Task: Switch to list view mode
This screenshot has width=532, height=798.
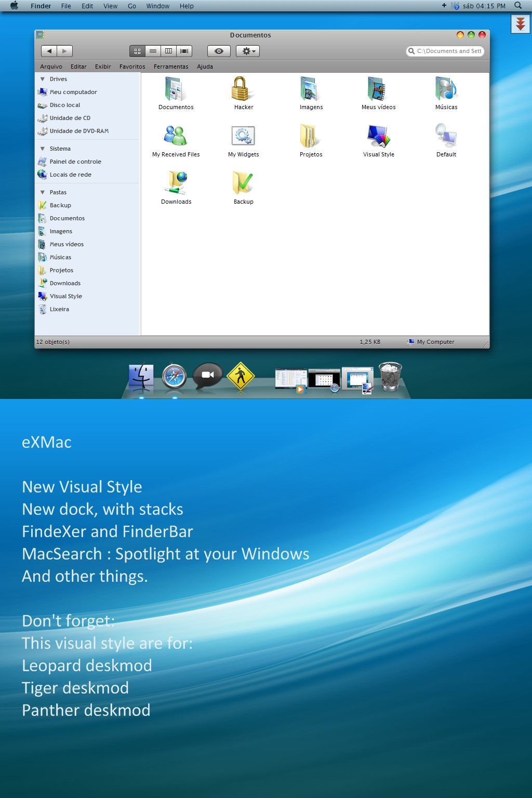Action: (153, 51)
